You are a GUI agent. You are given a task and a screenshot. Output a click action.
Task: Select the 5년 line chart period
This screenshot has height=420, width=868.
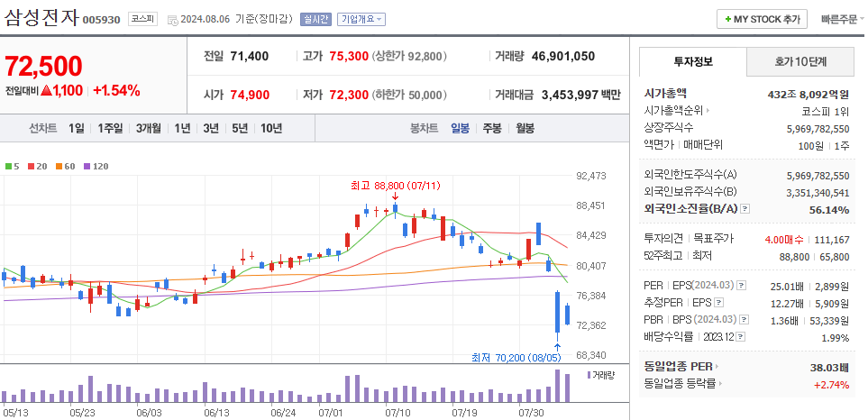(x=240, y=128)
